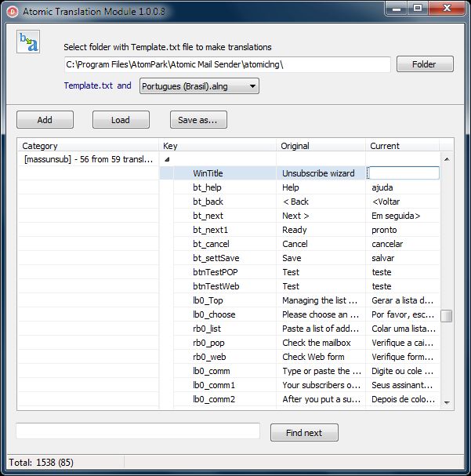Viewport: 471px width, 476px height.
Task: Click the Load button
Action: (121, 120)
